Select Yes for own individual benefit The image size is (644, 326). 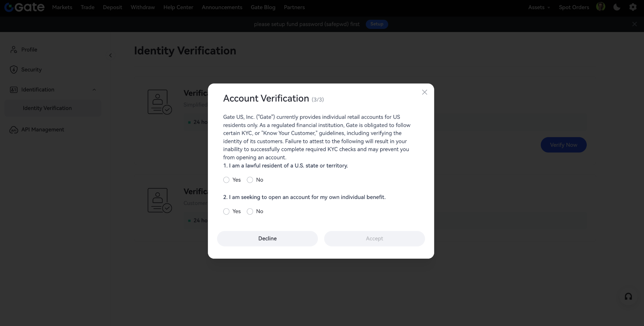[x=226, y=211]
